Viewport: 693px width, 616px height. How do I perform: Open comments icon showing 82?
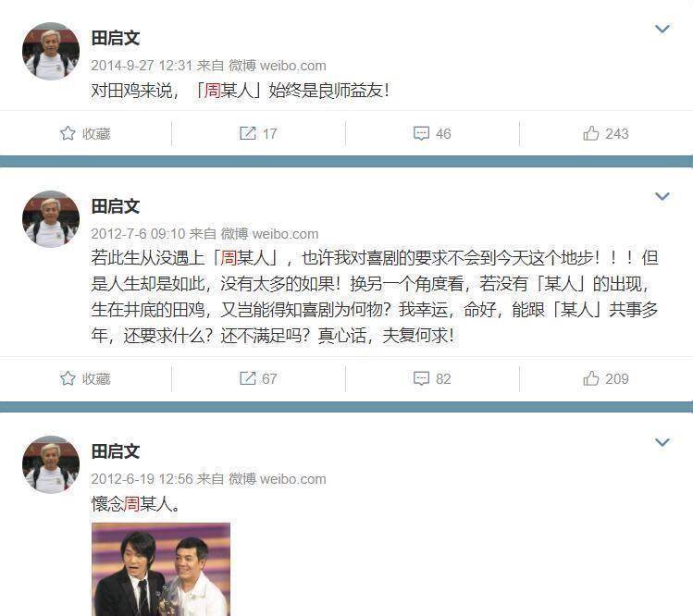(x=421, y=378)
